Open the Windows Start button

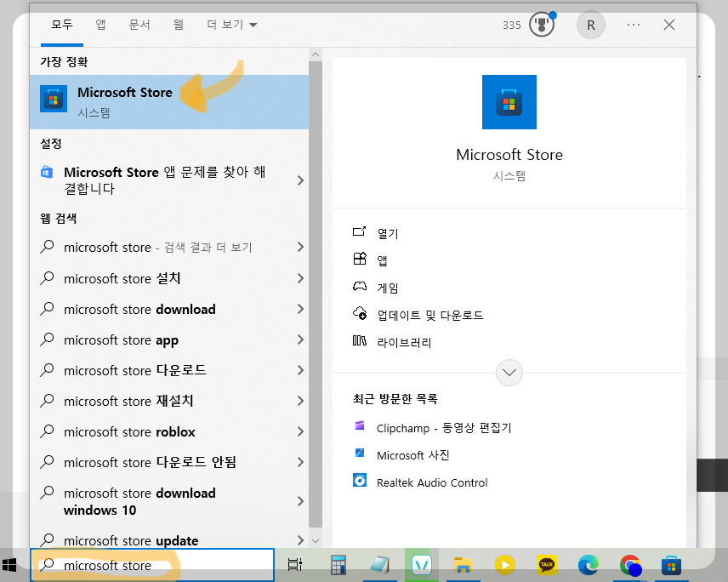[x=9, y=565]
